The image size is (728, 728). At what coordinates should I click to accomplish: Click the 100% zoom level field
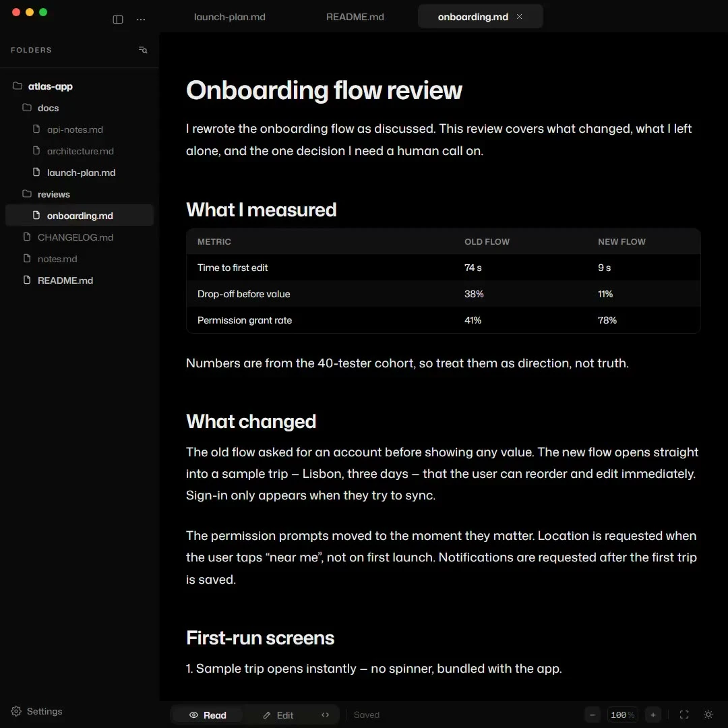coord(622,715)
